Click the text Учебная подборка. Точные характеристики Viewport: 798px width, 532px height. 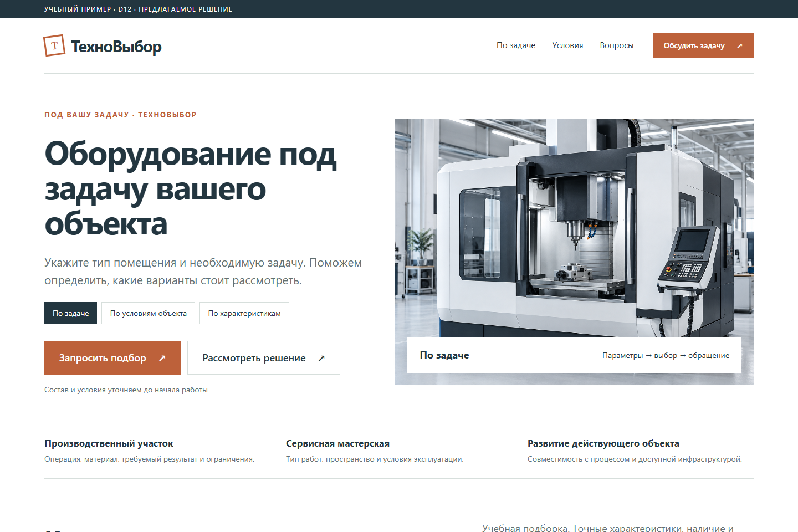point(608,528)
